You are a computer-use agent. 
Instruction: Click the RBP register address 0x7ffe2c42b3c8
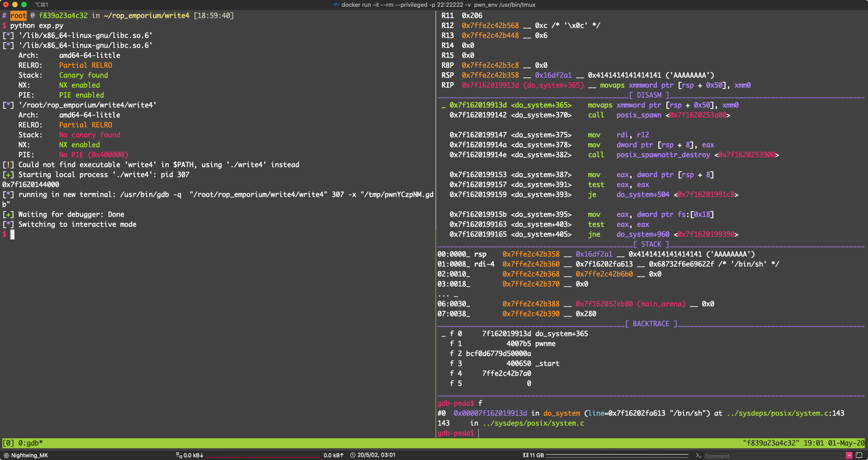point(490,66)
